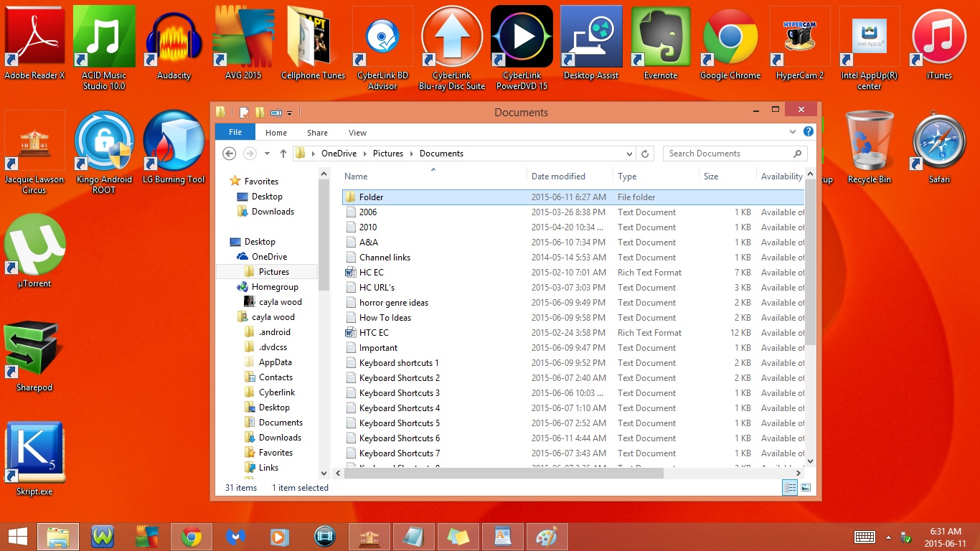Viewport: 980px width, 551px height.
Task: Click Rename icon in quick access toolbar
Action: pyautogui.click(x=275, y=112)
